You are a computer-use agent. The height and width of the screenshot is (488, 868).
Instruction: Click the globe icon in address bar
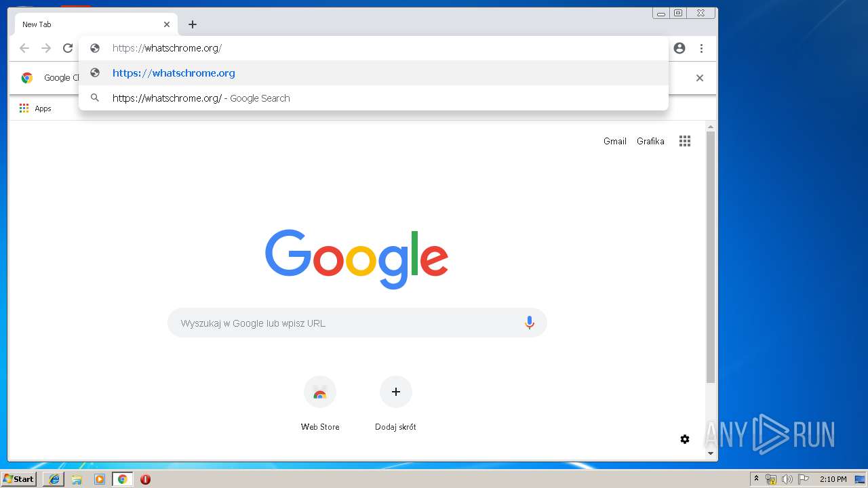95,48
